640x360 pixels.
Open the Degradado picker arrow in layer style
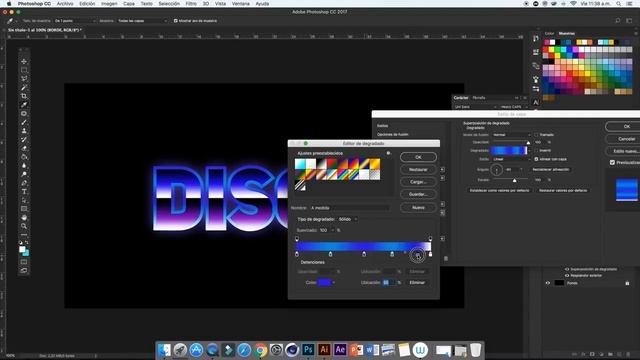coord(529,151)
